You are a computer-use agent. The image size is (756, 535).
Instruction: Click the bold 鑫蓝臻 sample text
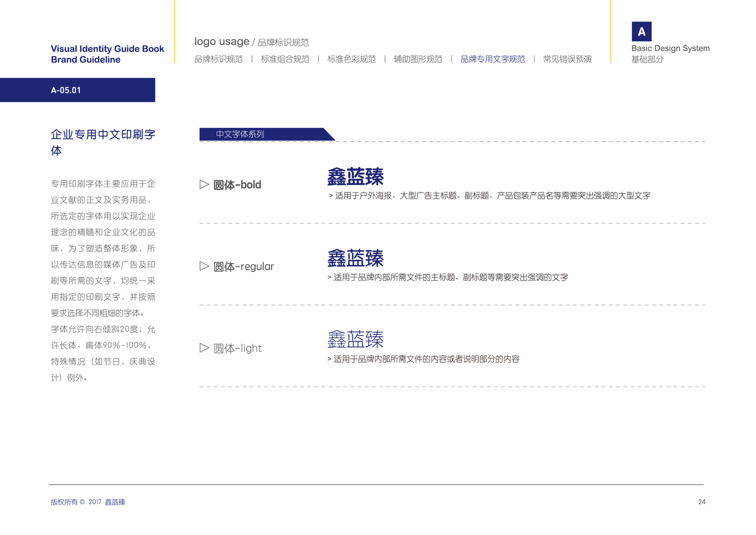tap(355, 177)
